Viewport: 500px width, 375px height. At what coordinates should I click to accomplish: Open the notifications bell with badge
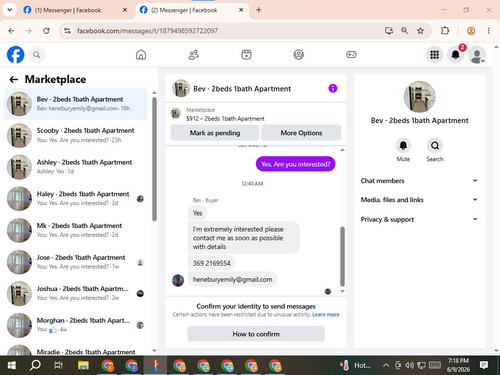pos(456,55)
